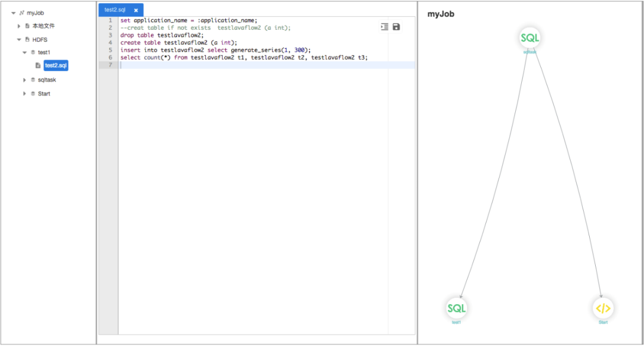This screenshot has width=644, height=346.
Task: Click the sqltask label under top node
Action: (x=530, y=52)
